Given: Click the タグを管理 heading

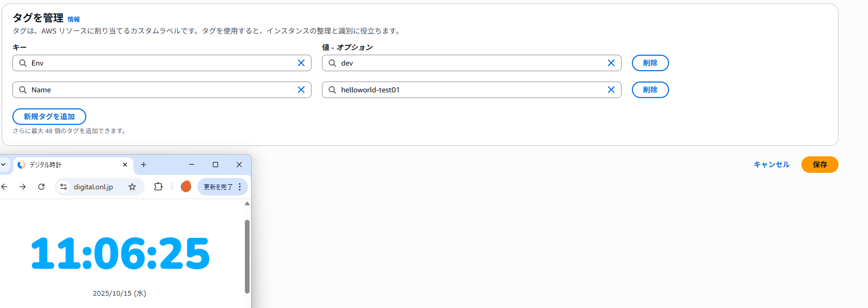Looking at the screenshot, I should [x=38, y=18].
